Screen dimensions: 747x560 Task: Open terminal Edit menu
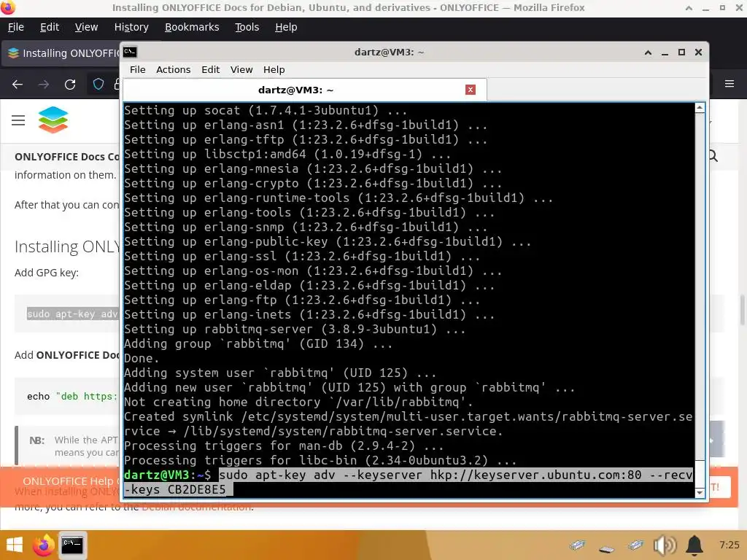211,69
